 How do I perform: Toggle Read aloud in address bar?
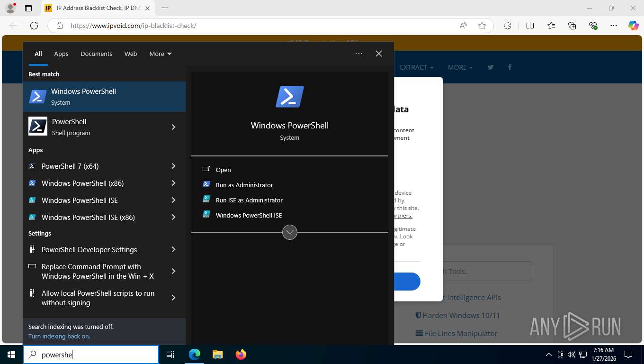tap(463, 26)
